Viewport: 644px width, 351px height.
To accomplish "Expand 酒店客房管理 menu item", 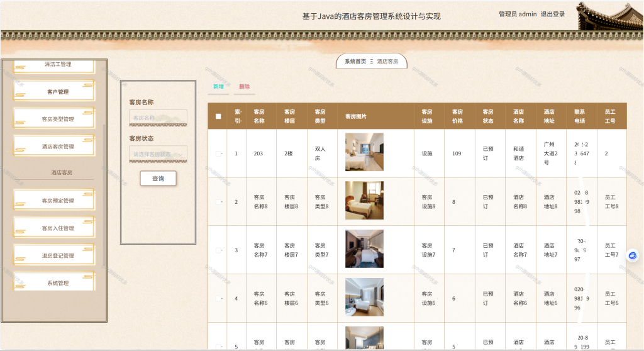I will [x=54, y=147].
